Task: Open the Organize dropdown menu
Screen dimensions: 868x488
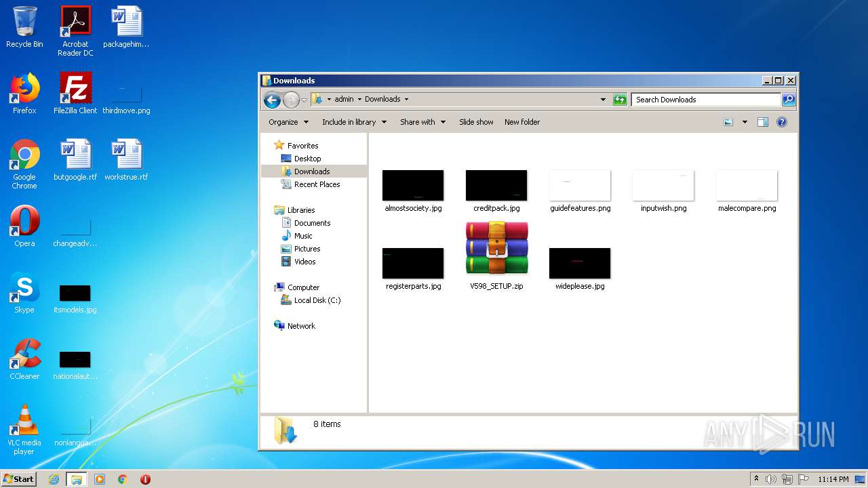Action: pyautogui.click(x=288, y=122)
